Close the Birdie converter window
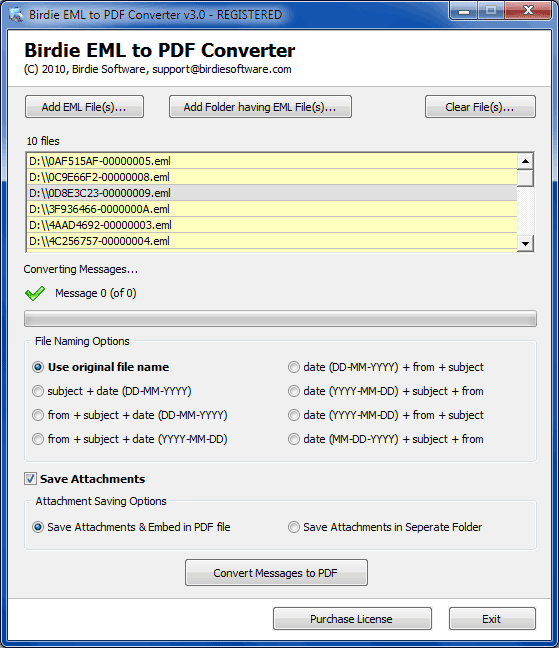The image size is (559, 648). tap(528, 11)
